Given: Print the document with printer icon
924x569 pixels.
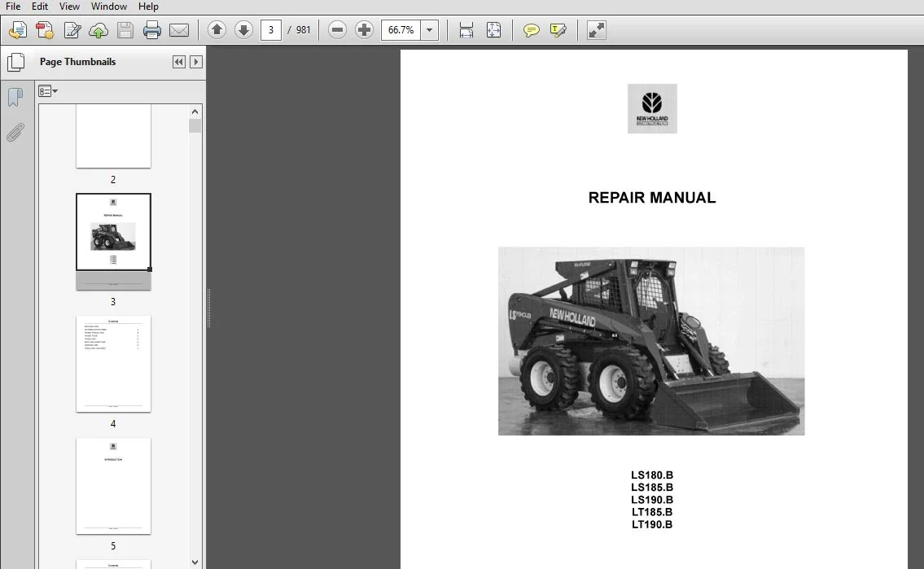Looking at the screenshot, I should [152, 30].
